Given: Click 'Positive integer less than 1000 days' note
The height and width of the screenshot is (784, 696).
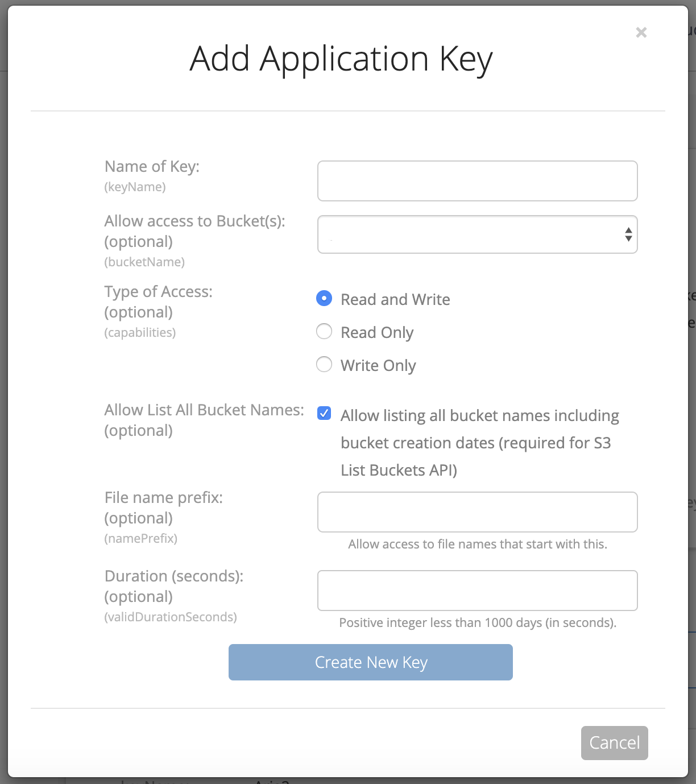Looking at the screenshot, I should coord(478,622).
